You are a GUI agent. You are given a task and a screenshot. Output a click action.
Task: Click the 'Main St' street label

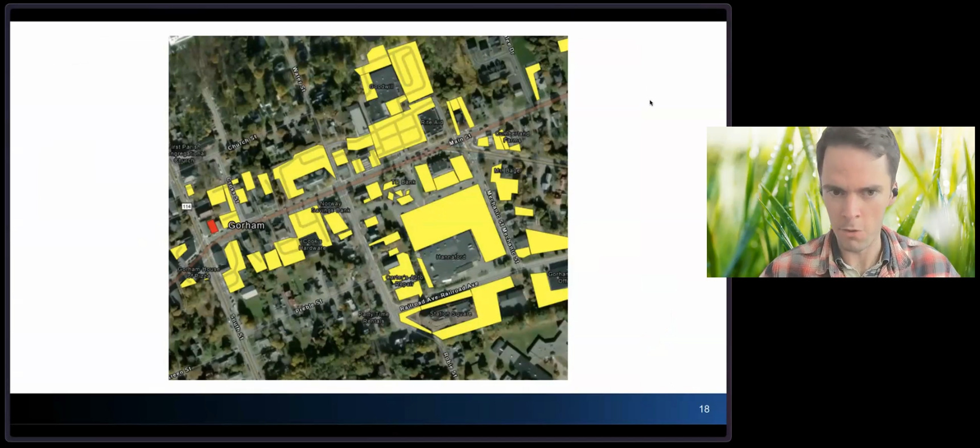[x=460, y=139]
